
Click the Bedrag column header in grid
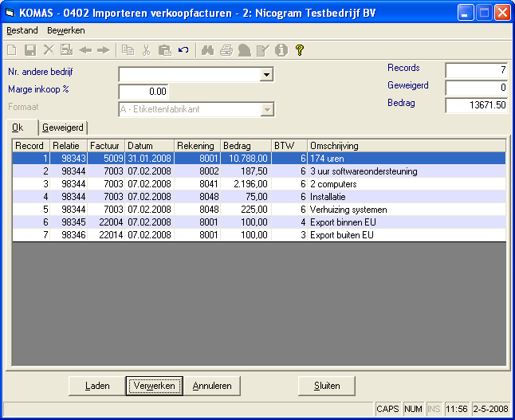246,146
